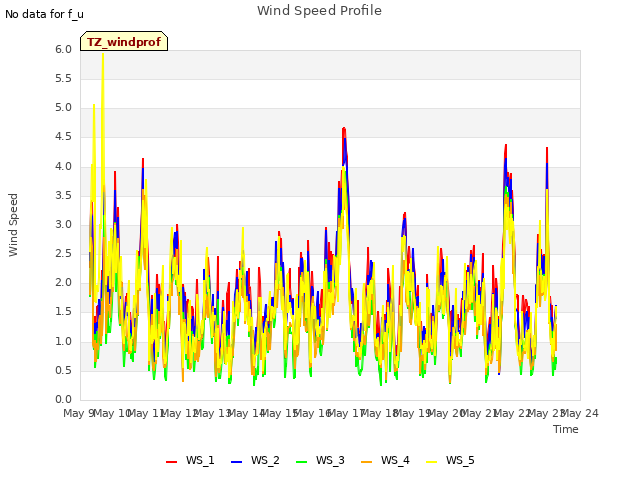Image resolution: width=640 pixels, height=480 pixels.
Task: Click the 5.0 y-axis tick label
Action: 64,108
